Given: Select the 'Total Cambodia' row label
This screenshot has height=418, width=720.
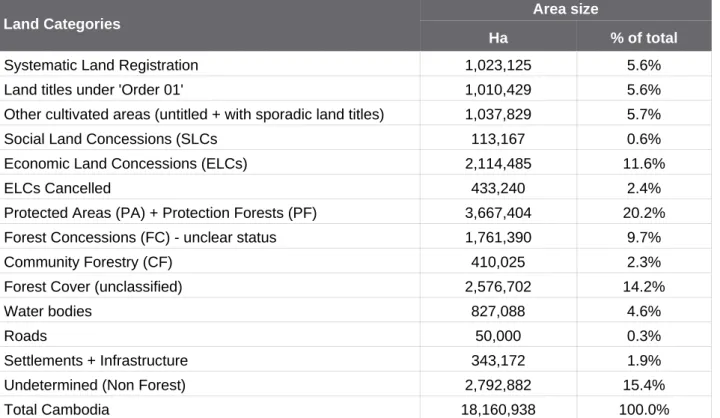Looking at the screenshot, I should click(x=56, y=410).
